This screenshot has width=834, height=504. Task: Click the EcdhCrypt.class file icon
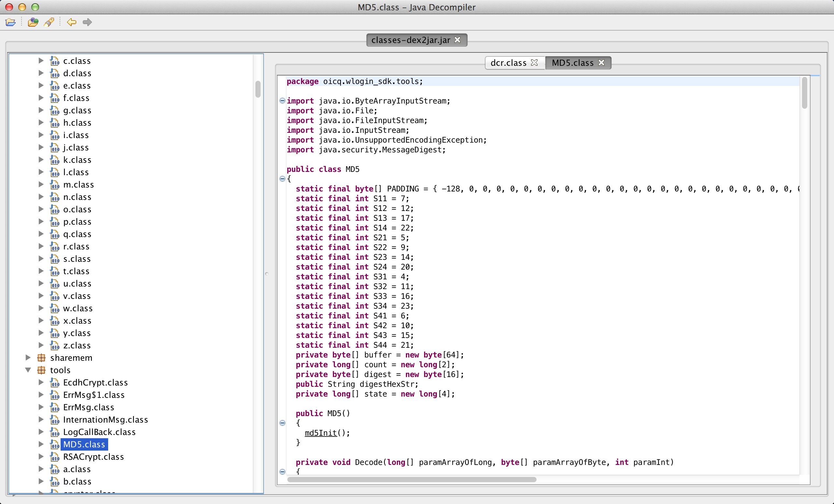[54, 383]
